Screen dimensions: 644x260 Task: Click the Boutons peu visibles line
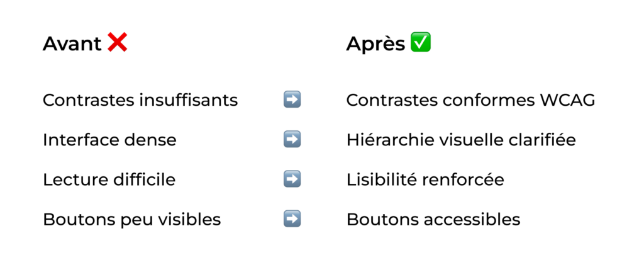[131, 220]
